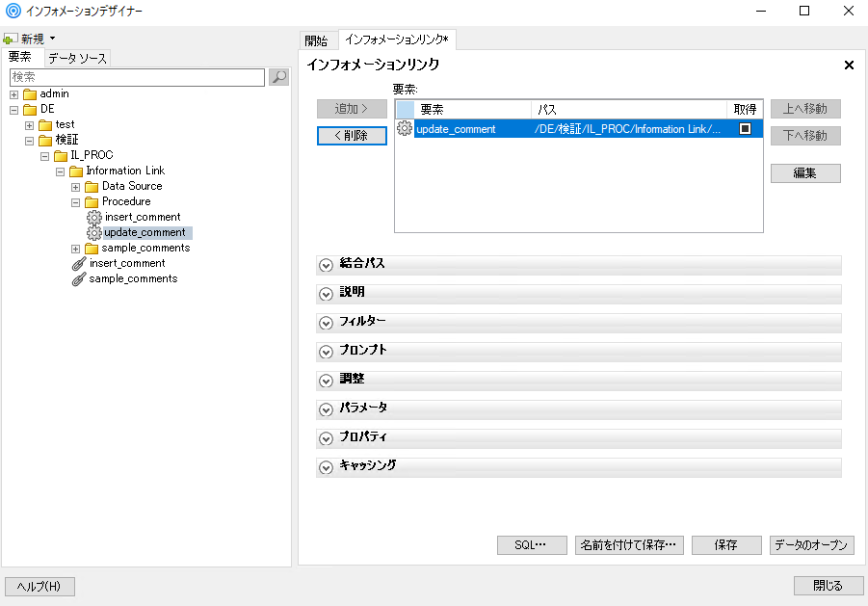Click the gear icon in the elements table row
The width and height of the screenshot is (868, 606).
tap(405, 128)
